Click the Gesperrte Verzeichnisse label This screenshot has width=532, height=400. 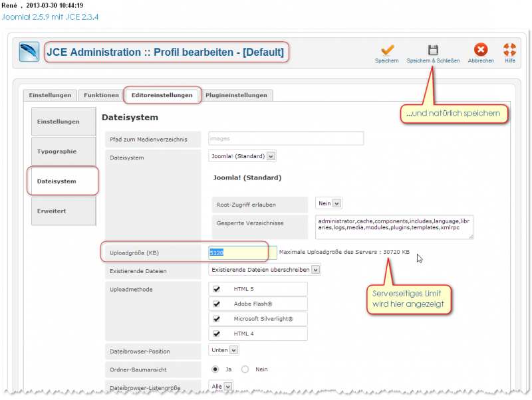[x=250, y=223]
